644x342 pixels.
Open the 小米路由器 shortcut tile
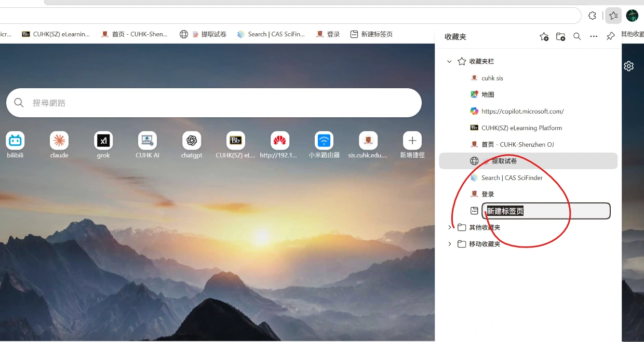point(324,145)
